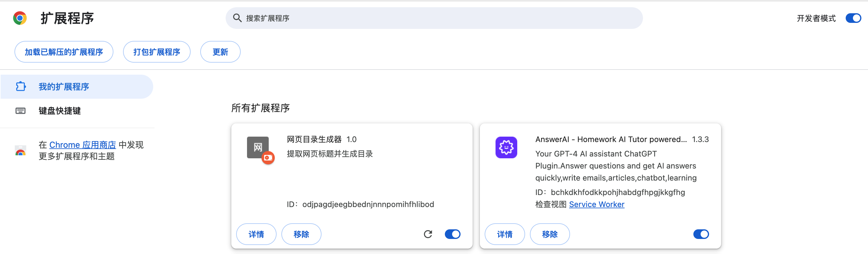Reload the 网页目录生成器 extension
Viewport: 868px width, 254px height.
click(428, 234)
